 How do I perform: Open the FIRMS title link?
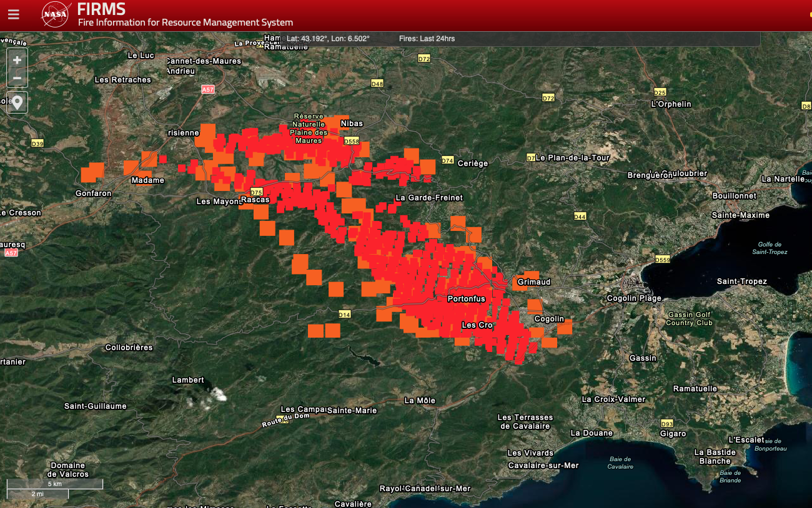point(101,9)
